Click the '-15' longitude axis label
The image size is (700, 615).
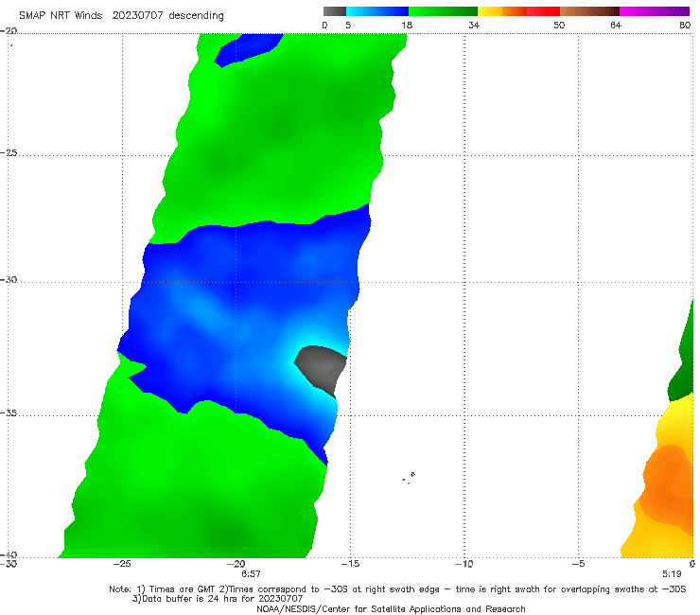point(350,564)
